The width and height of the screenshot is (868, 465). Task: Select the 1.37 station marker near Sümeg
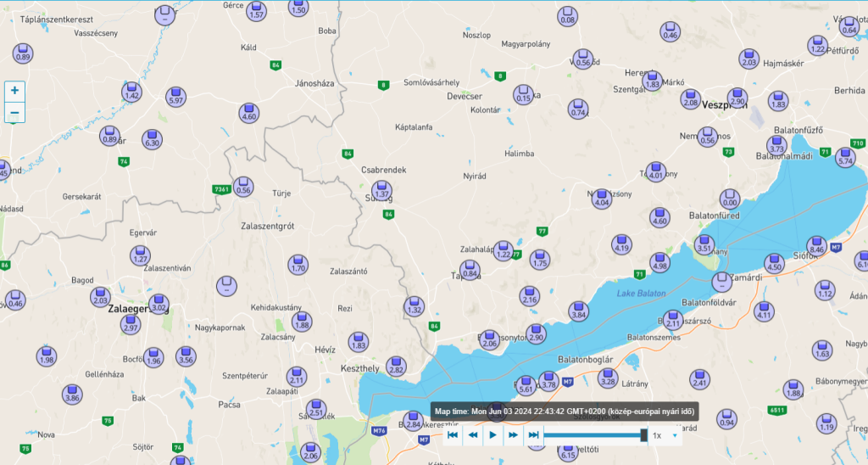click(382, 191)
